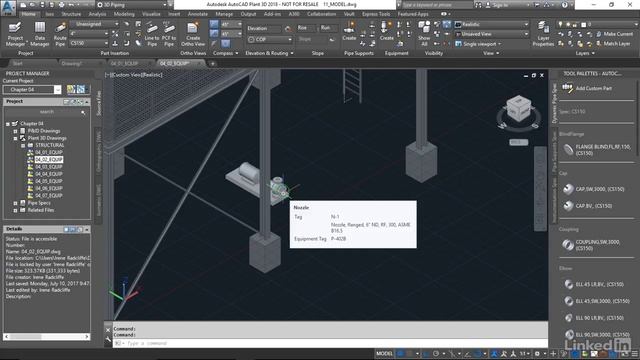Click the Plot printer icon in quick access
This screenshot has height=360, width=640.
click(61, 5)
